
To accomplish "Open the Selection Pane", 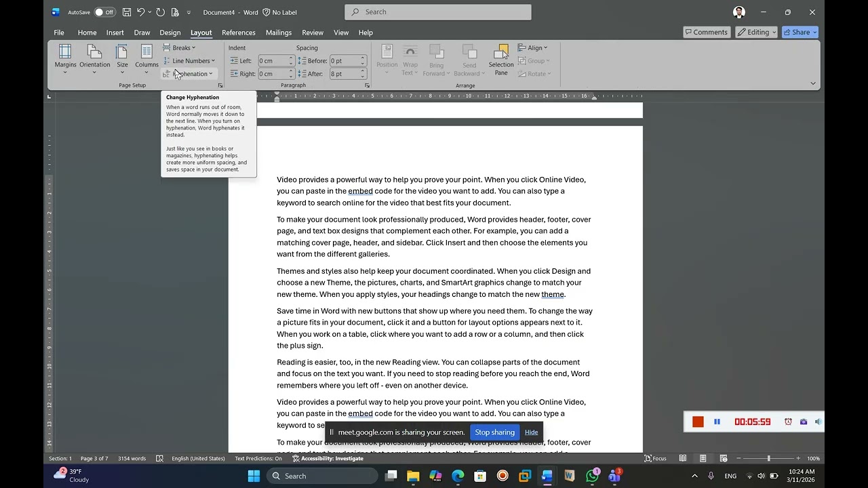I will [501, 60].
